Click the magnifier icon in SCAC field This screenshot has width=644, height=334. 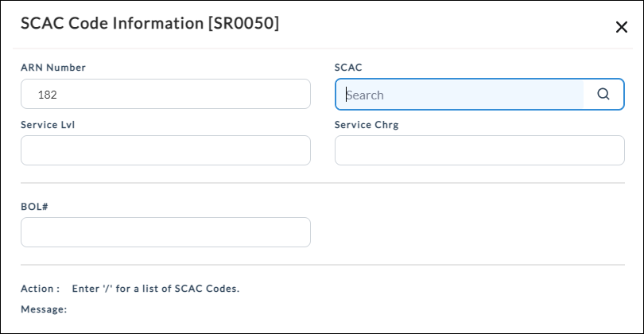pos(603,94)
